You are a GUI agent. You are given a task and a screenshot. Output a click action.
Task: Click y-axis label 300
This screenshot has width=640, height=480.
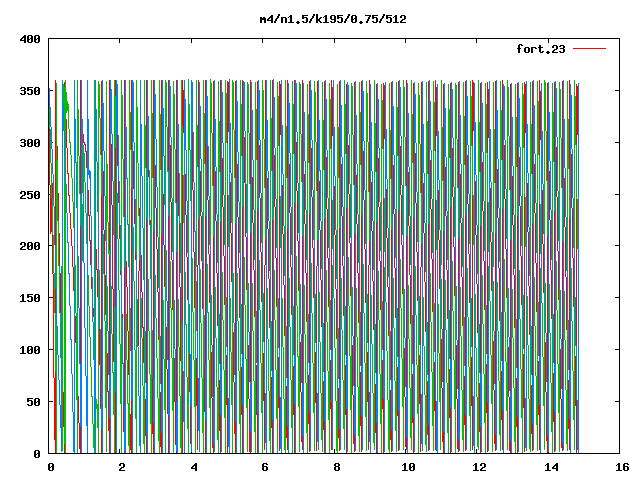click(30, 143)
